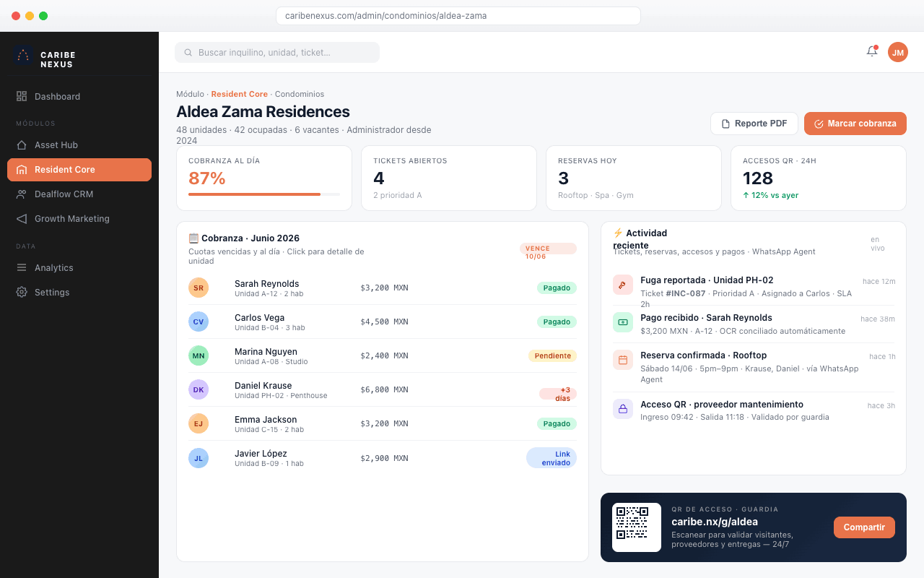Screen dimensions: 924x578
Task: Go to Dealflow CRM
Action: [x=79, y=194]
